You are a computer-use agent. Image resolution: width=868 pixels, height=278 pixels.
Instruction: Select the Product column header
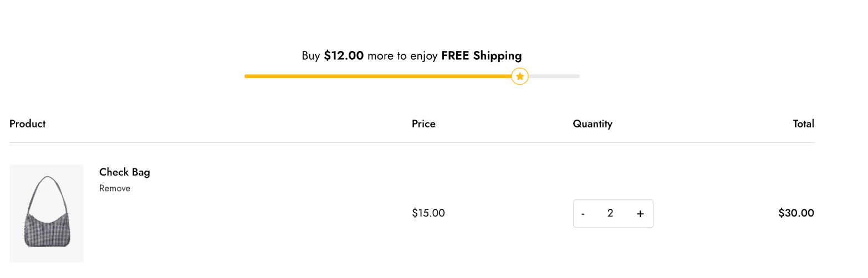coord(28,123)
